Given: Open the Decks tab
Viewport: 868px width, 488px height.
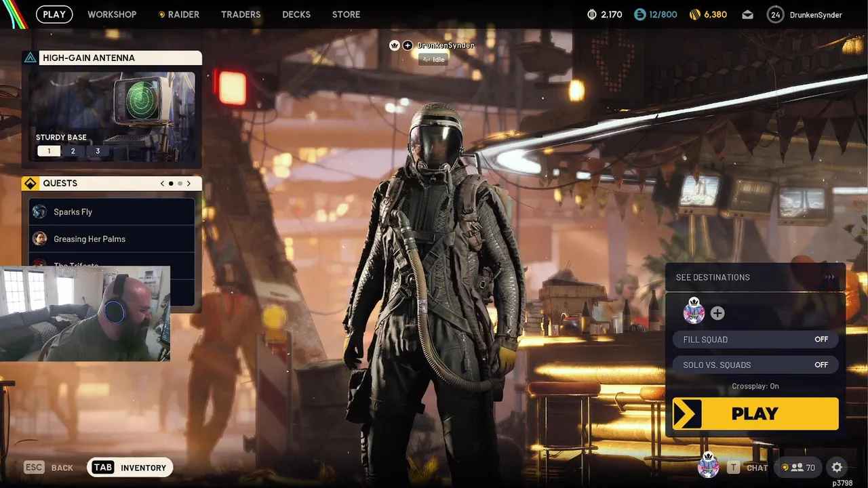Looking at the screenshot, I should coord(296,14).
